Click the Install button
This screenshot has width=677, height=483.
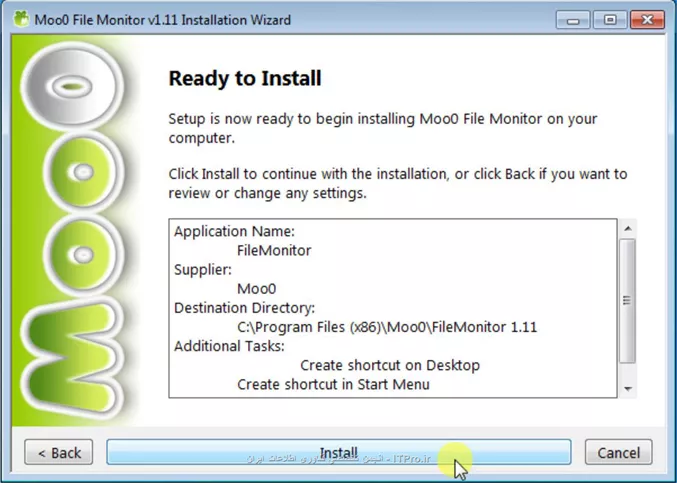point(338,452)
